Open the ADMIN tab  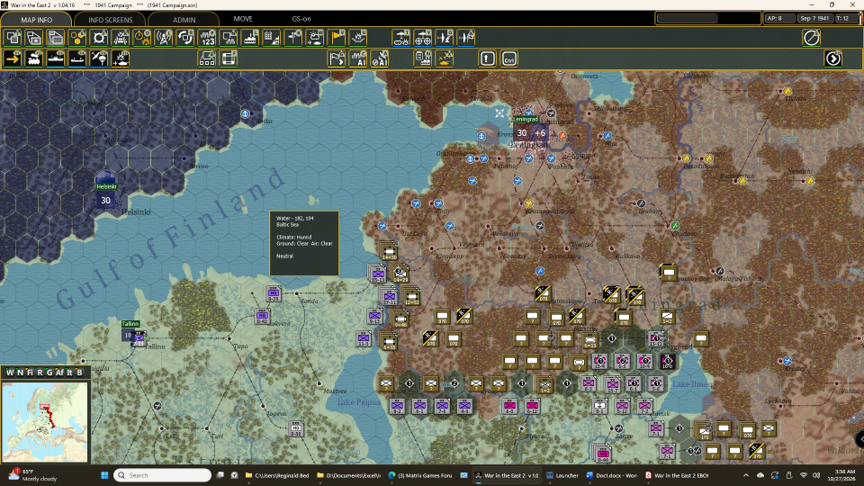click(184, 19)
